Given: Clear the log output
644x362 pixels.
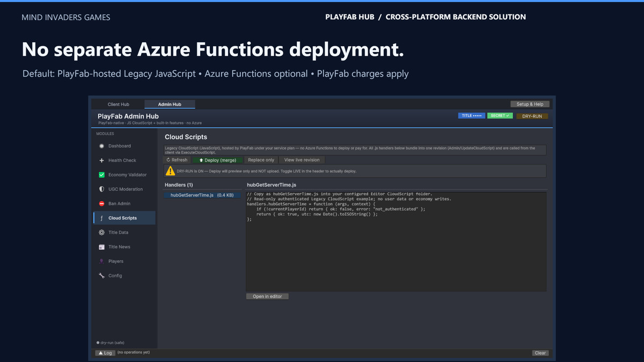Looking at the screenshot, I should [x=540, y=353].
